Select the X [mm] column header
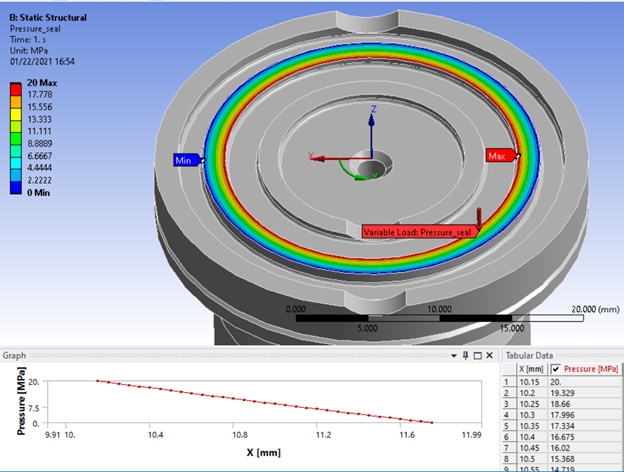This screenshot has height=472, width=624. (x=531, y=369)
